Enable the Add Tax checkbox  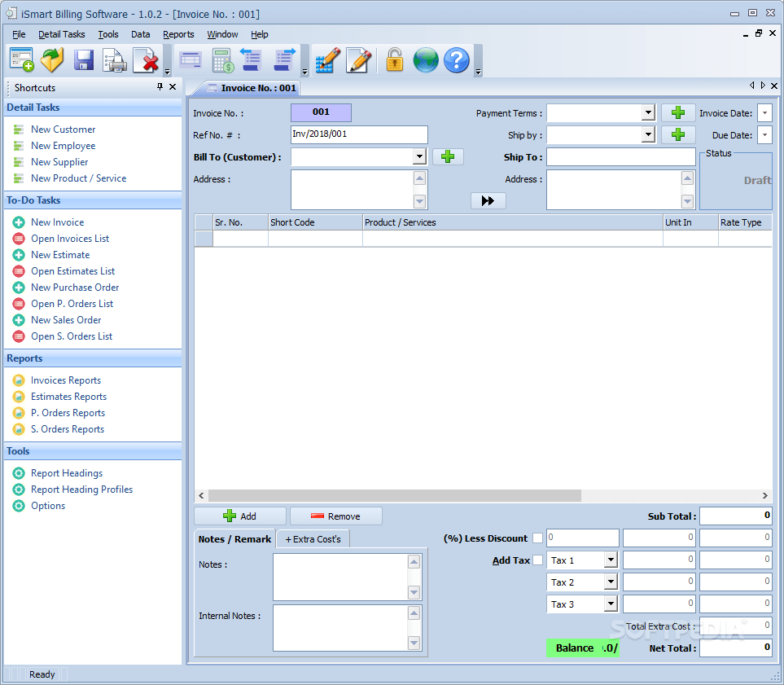(x=537, y=560)
